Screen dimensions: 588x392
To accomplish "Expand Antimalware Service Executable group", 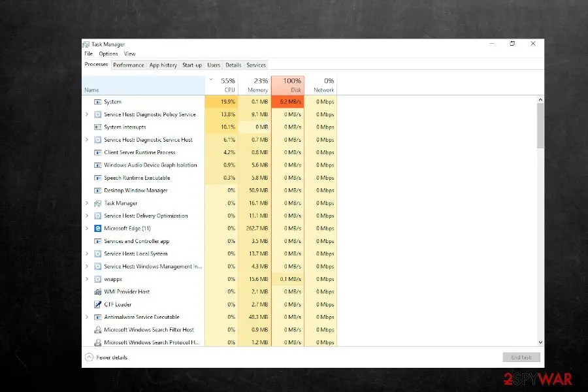I will point(87,317).
